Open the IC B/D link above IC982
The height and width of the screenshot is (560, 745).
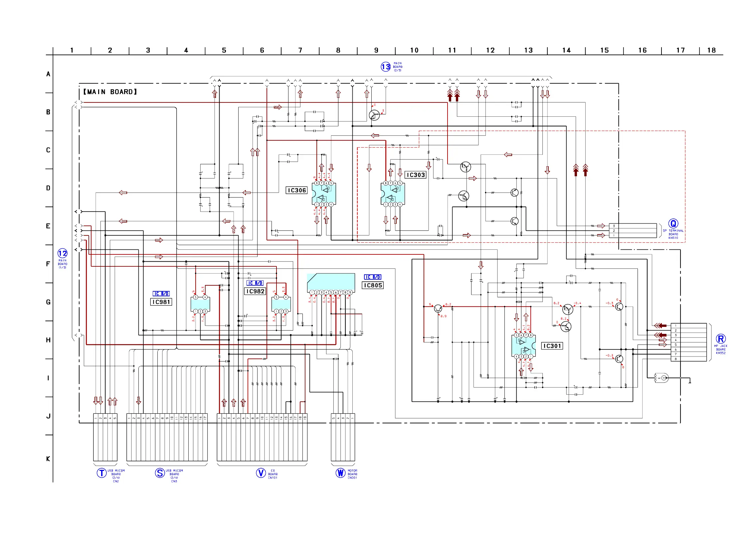(255, 283)
